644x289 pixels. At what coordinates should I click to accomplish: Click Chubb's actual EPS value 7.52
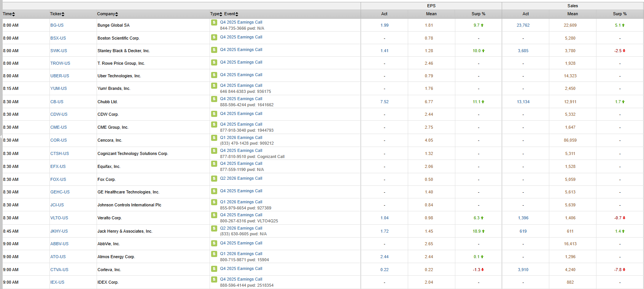pyautogui.click(x=384, y=102)
